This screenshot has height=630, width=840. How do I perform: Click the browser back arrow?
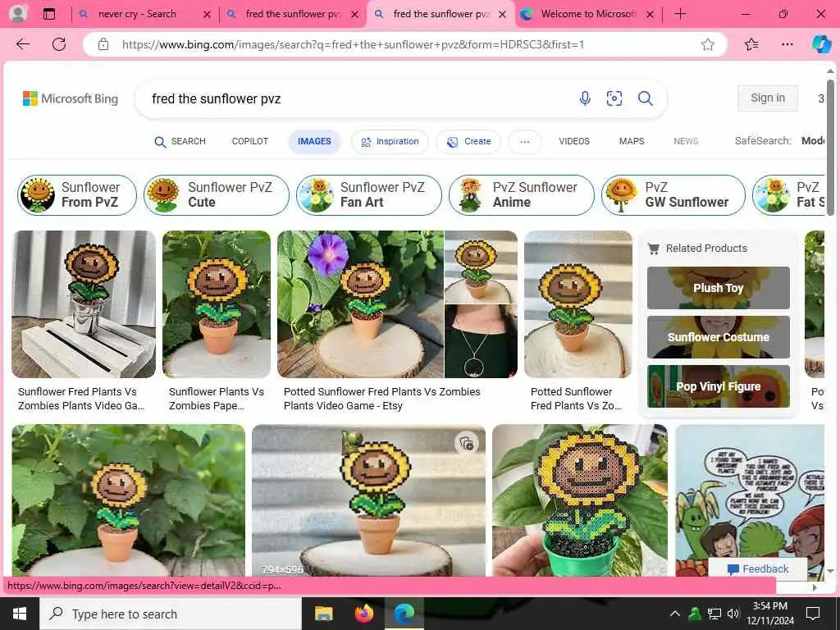22,44
